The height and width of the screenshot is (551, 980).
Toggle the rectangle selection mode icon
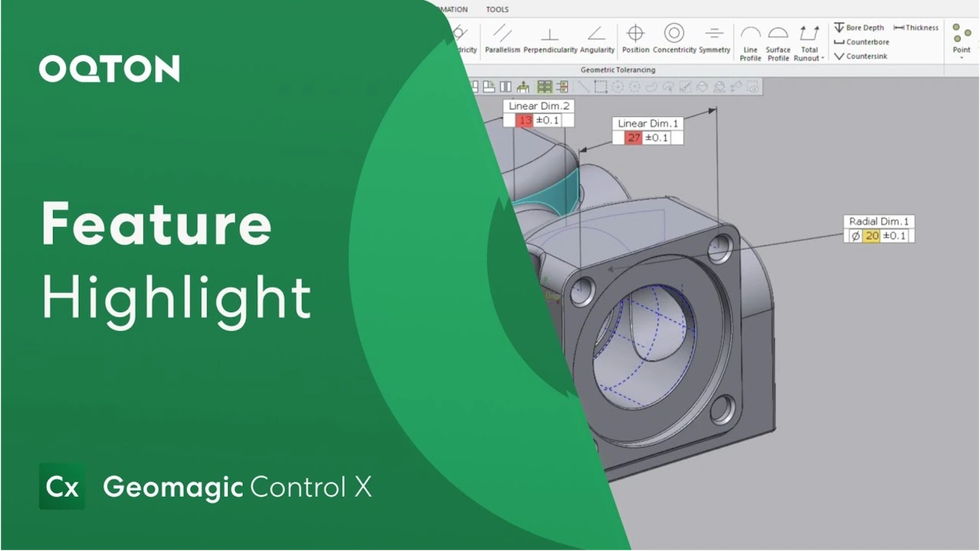tap(601, 87)
